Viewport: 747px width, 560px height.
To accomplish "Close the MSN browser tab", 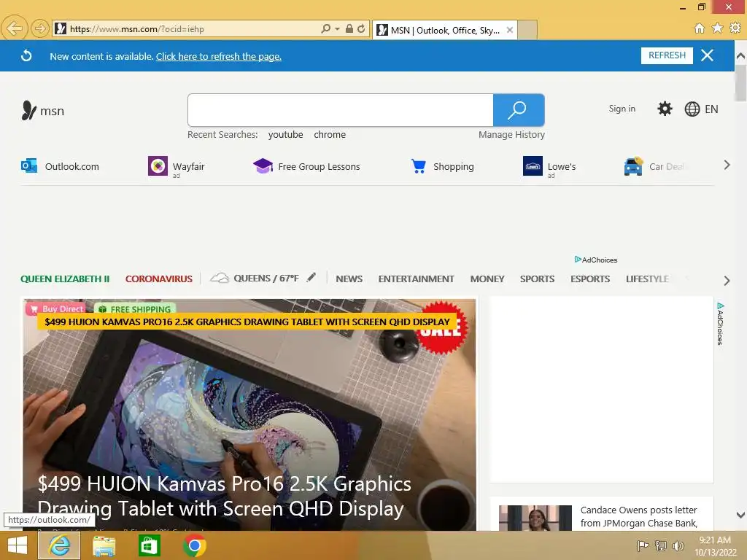I will [x=510, y=30].
